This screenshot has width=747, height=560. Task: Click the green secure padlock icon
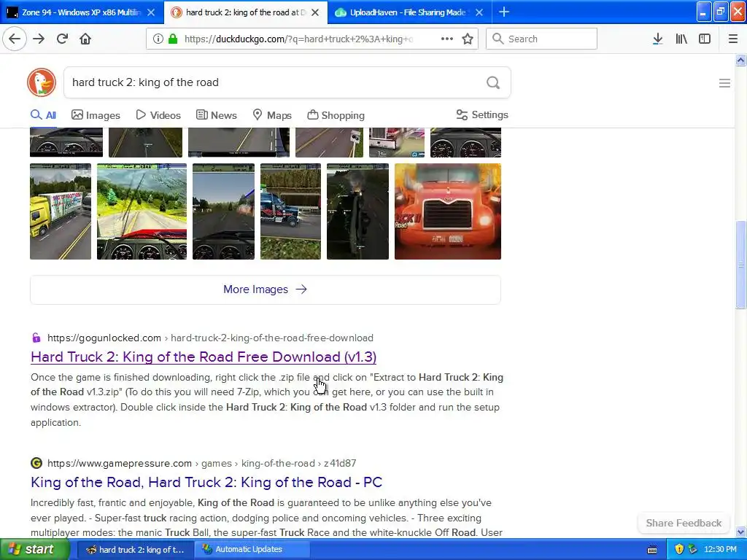173,39
